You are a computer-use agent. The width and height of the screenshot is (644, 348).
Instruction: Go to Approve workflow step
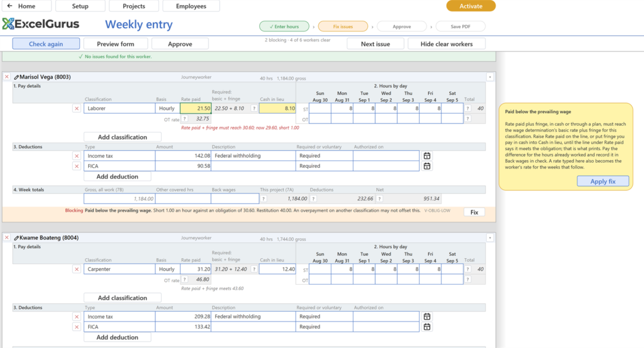402,26
